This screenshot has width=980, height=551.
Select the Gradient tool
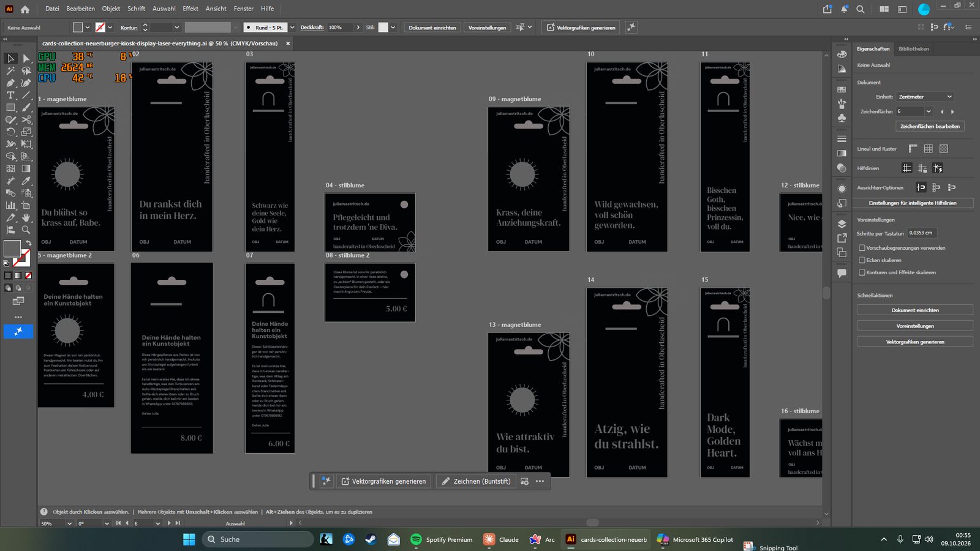click(x=26, y=168)
